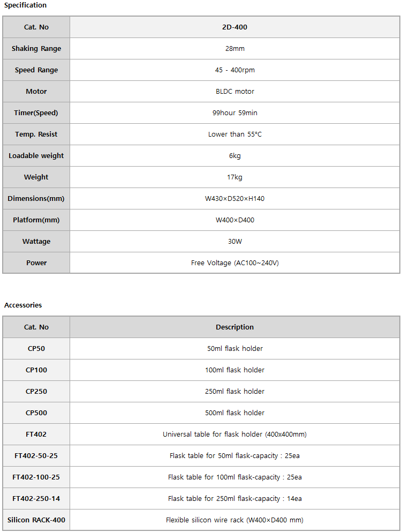Select the 99hour 59min timer value
This screenshot has height=532, width=402.
(x=234, y=113)
